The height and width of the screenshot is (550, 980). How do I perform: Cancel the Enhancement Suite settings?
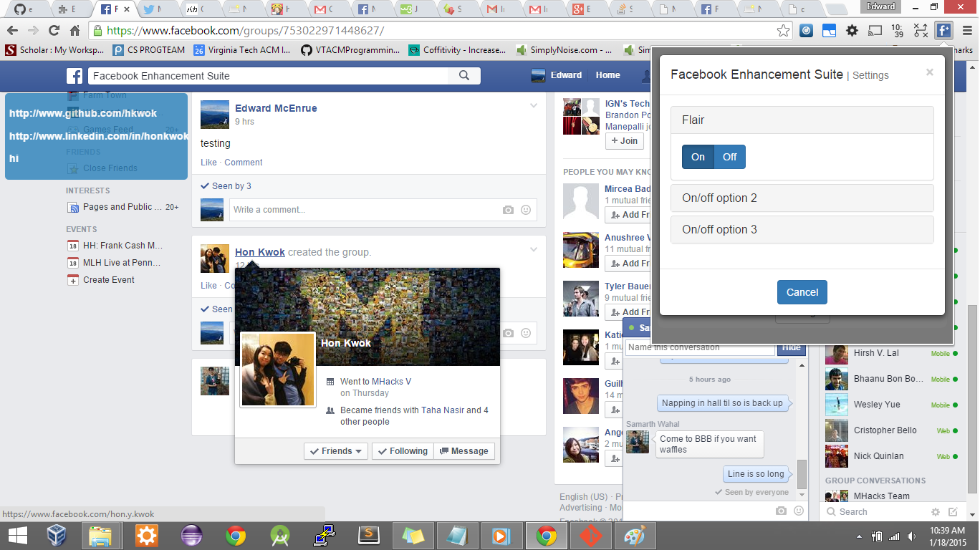[x=802, y=292]
